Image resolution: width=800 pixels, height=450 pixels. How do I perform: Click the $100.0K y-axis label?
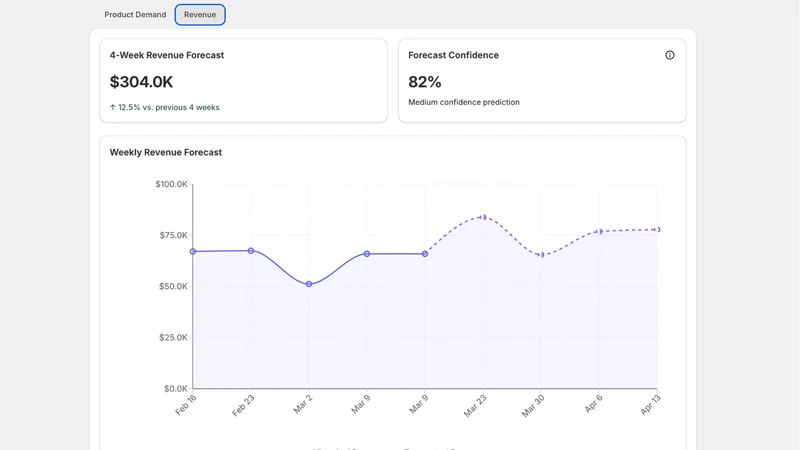point(171,184)
